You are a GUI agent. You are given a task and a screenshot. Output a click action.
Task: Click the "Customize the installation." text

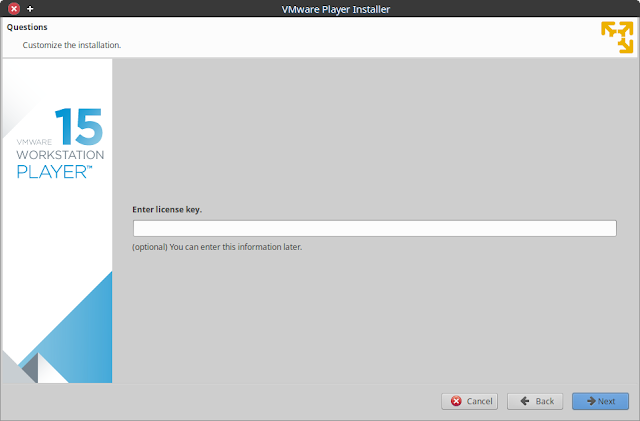72,45
